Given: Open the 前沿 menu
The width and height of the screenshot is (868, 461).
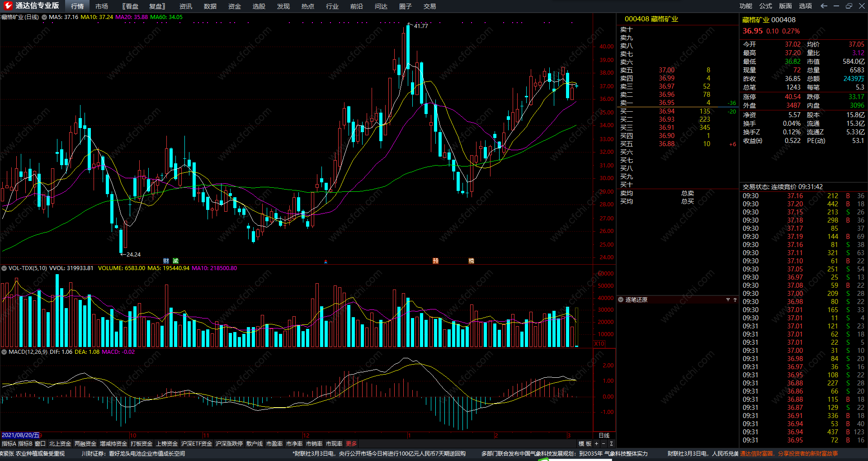Looking at the screenshot, I should tap(357, 6).
